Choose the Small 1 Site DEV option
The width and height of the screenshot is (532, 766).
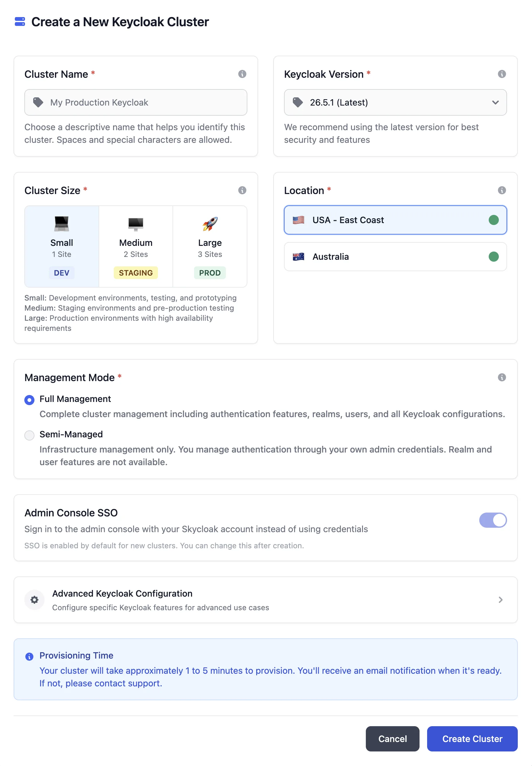(62, 246)
